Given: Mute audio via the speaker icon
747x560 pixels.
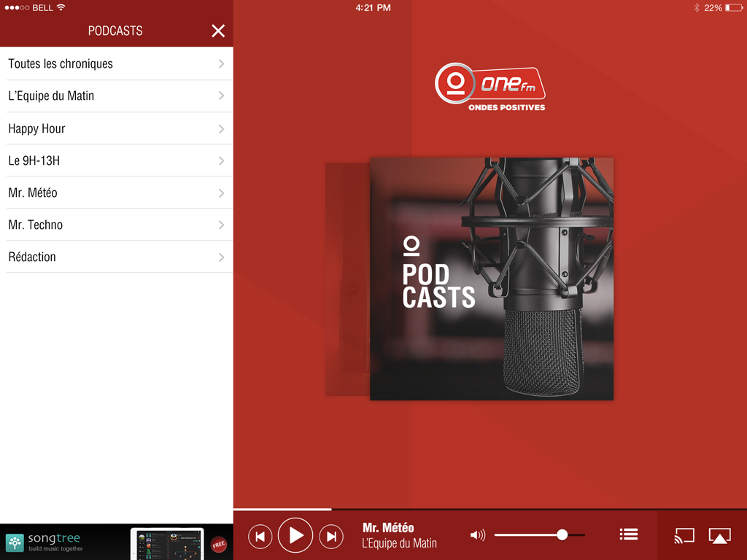Looking at the screenshot, I should pyautogui.click(x=477, y=535).
